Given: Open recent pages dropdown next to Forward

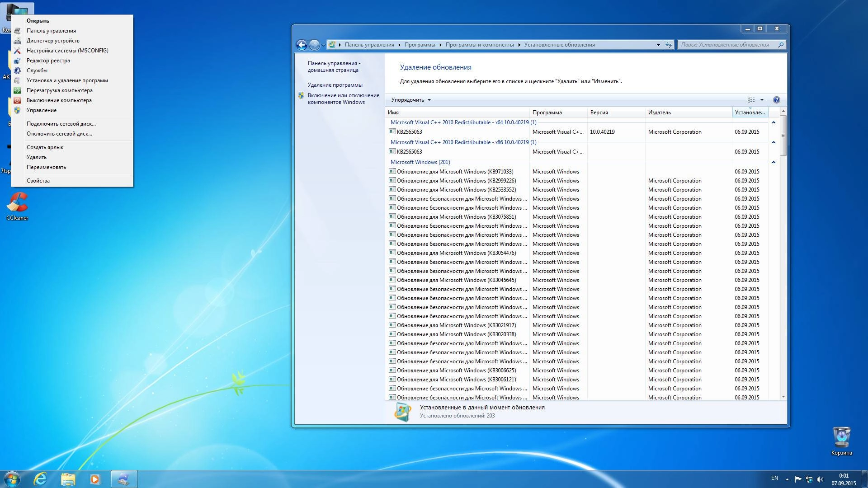Looking at the screenshot, I should click(323, 45).
